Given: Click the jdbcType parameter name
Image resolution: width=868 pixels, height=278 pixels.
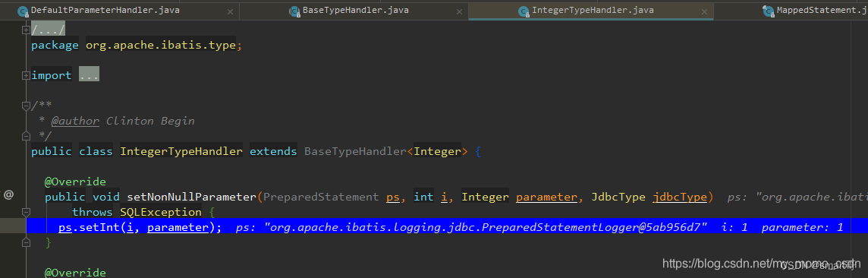Looking at the screenshot, I should [x=680, y=197].
